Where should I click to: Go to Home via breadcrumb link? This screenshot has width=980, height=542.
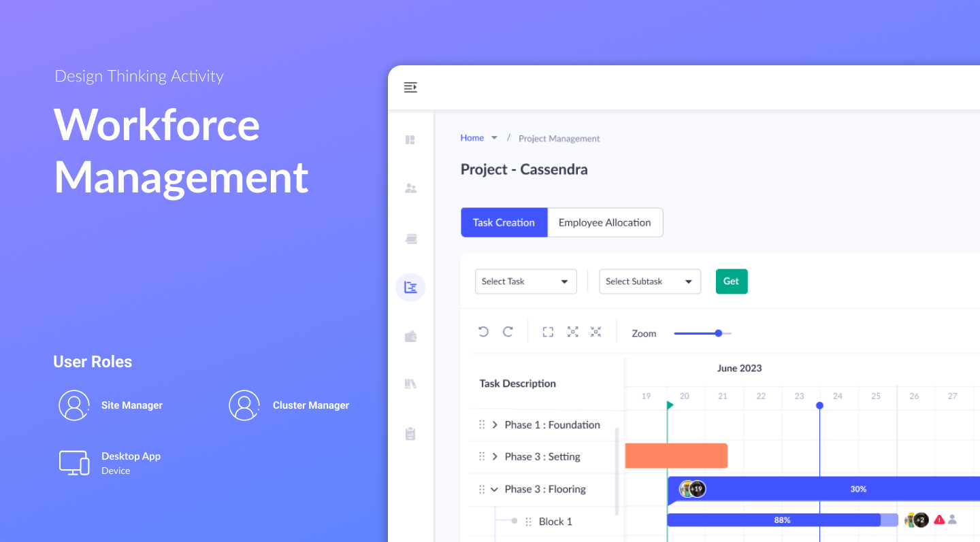pos(472,138)
